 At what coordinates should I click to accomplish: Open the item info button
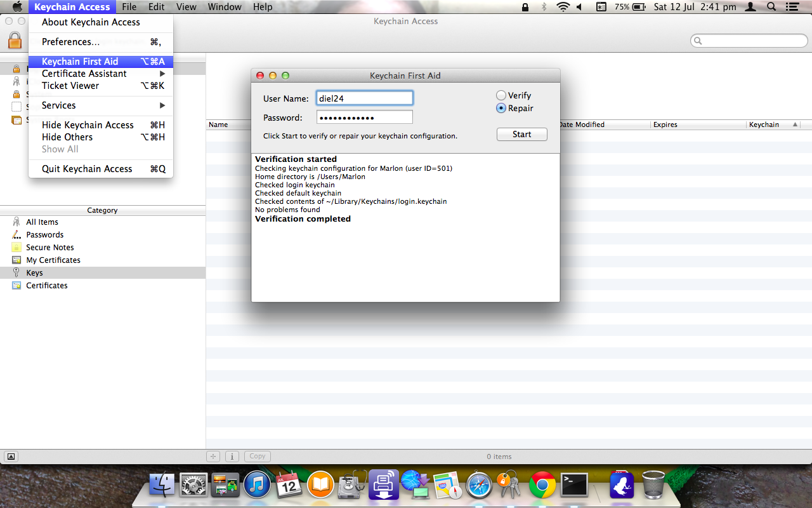click(x=232, y=456)
